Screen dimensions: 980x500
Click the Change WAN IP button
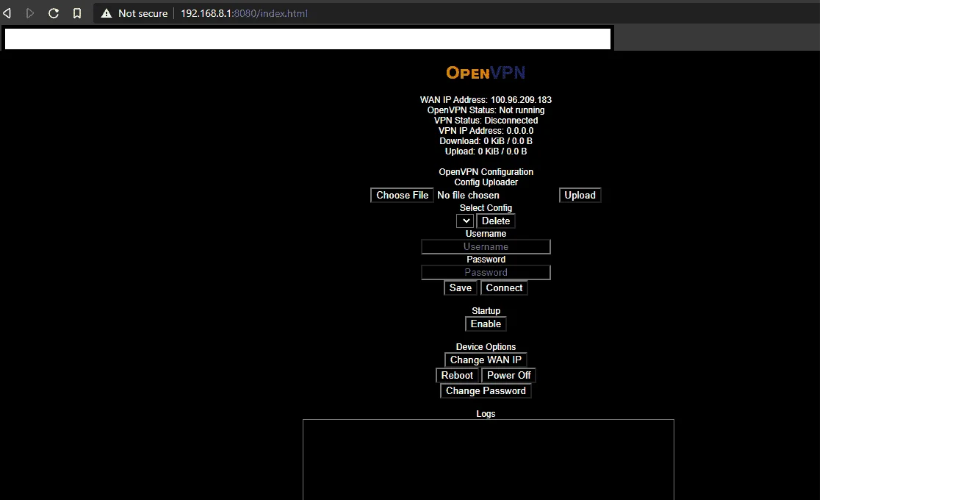(x=486, y=360)
